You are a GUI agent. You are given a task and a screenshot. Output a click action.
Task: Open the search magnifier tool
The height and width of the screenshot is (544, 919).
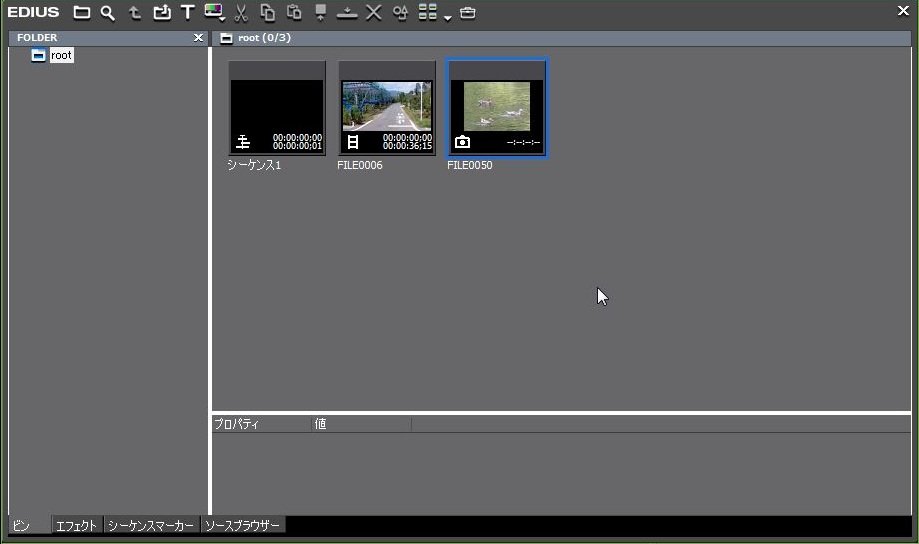click(x=107, y=13)
